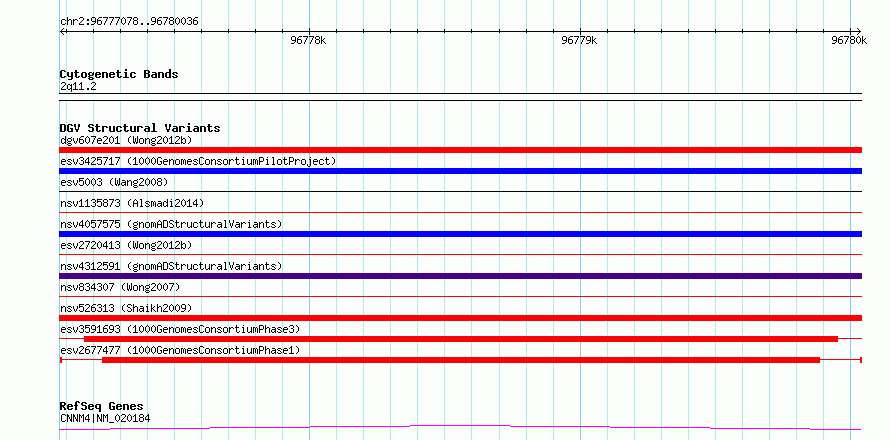The height and width of the screenshot is (440, 890).
Task: Click the nsv526313 (Shaikh2009) variant label
Action: point(126,308)
